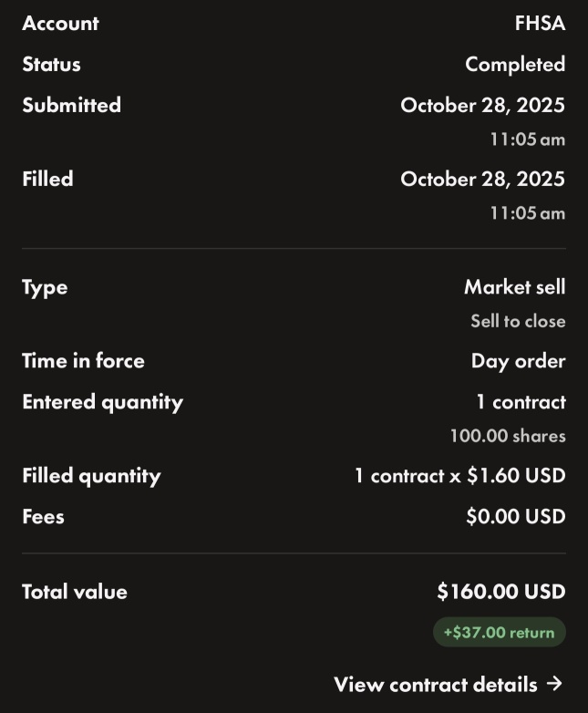Screen dimensions: 588x713
Task: Click the arrow icon beside View contract details
Action: coord(555,684)
